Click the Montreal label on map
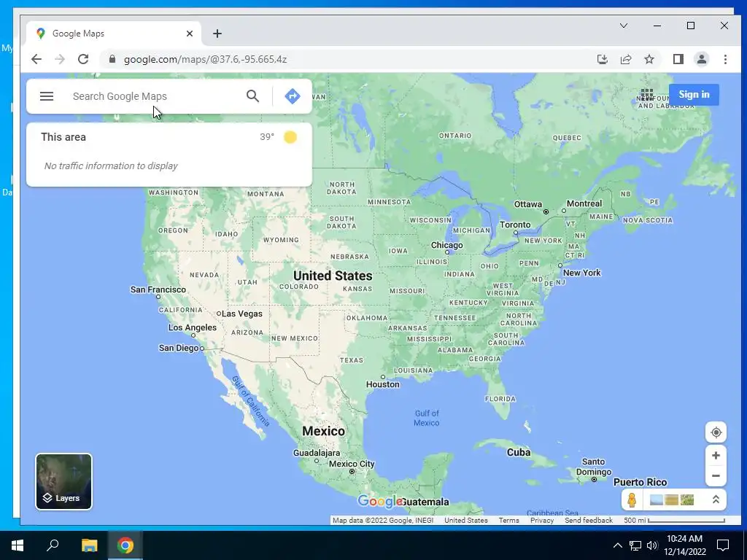 click(584, 204)
